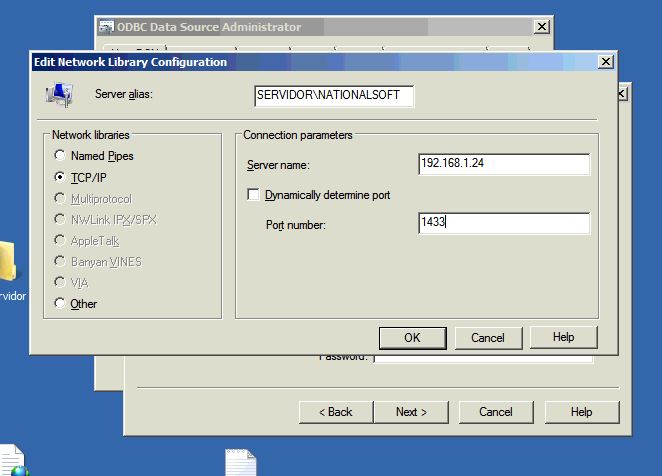Image resolution: width=662 pixels, height=476 pixels.
Task: Confirm with the OK button
Action: click(x=412, y=338)
